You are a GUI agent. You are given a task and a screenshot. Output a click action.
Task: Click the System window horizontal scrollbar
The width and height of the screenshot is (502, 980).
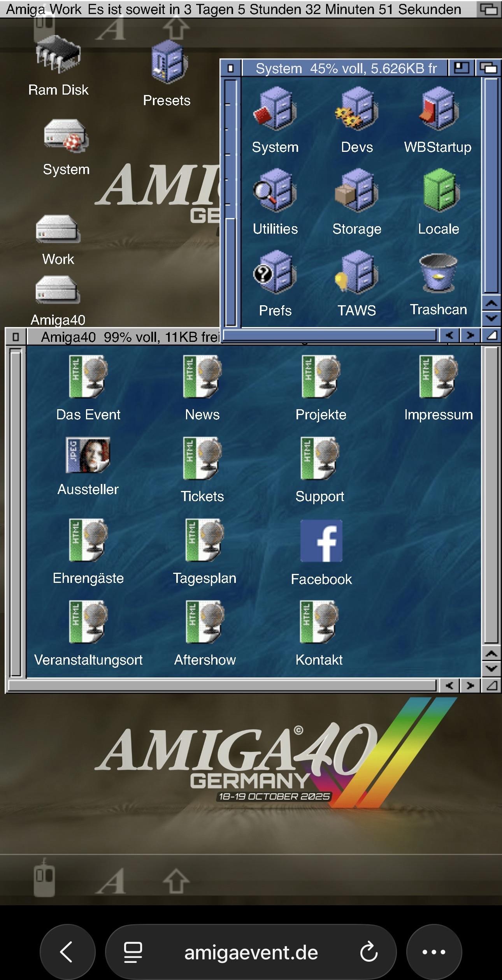[329, 335]
